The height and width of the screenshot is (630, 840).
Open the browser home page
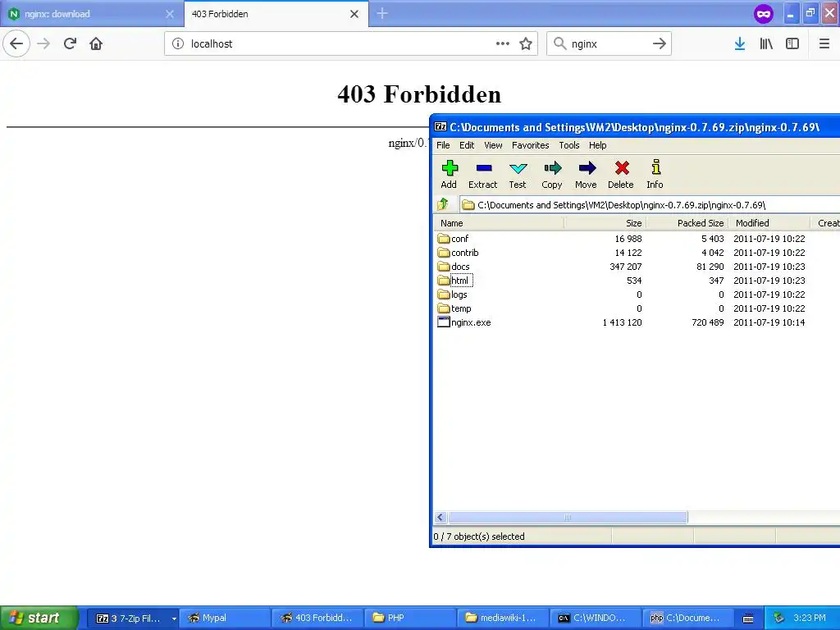coord(96,44)
